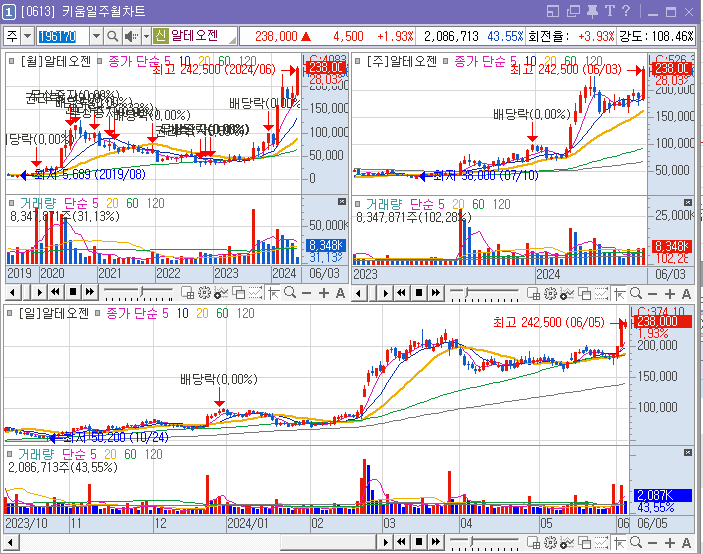
Task: Click the 최저 5,689 (2019/08) label
Action: pyautogui.click(x=90, y=174)
